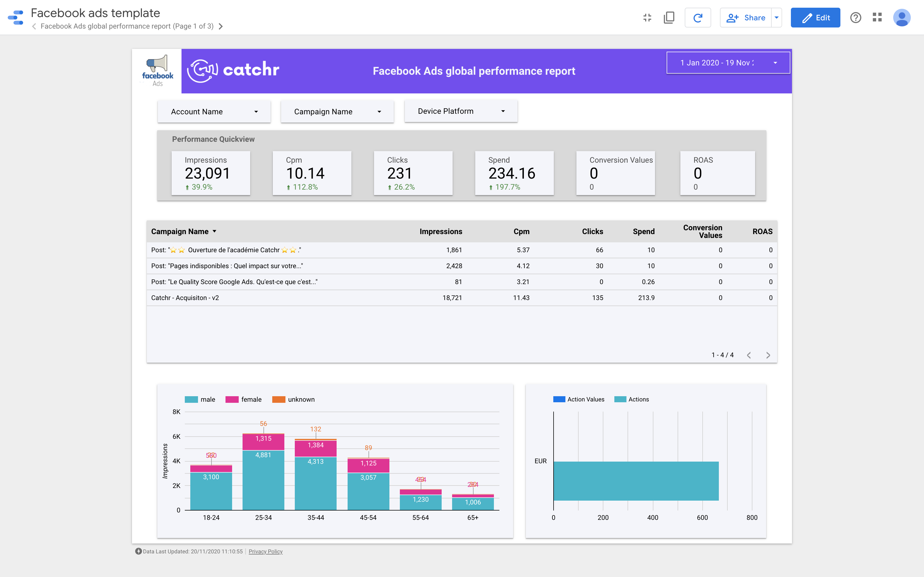Click the user account avatar
924x577 pixels.
901,18
